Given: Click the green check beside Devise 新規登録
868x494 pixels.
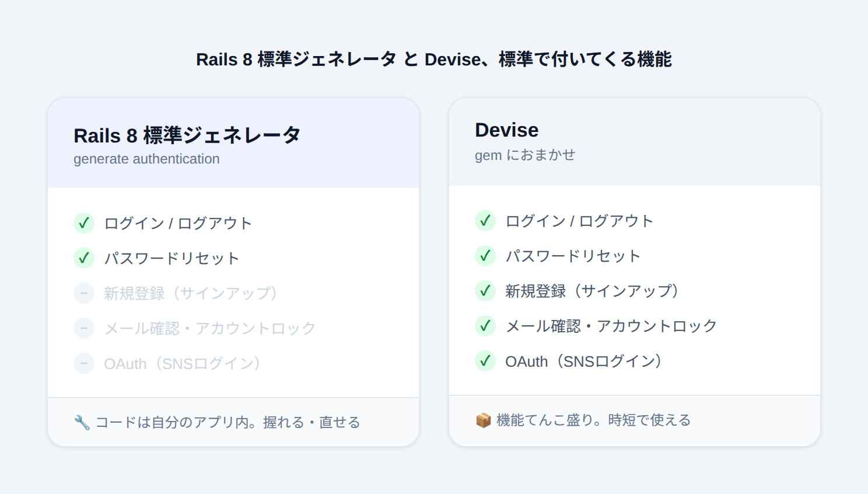Looking at the screenshot, I should [x=485, y=291].
